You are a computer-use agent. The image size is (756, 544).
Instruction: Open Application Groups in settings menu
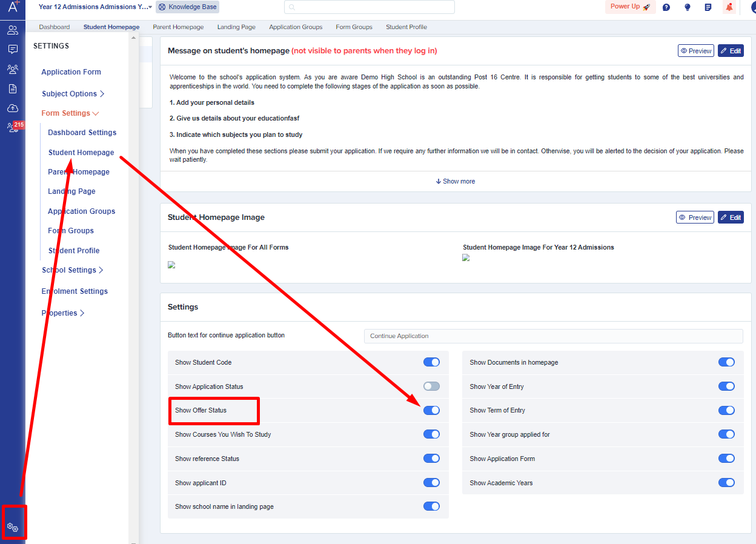(x=81, y=211)
